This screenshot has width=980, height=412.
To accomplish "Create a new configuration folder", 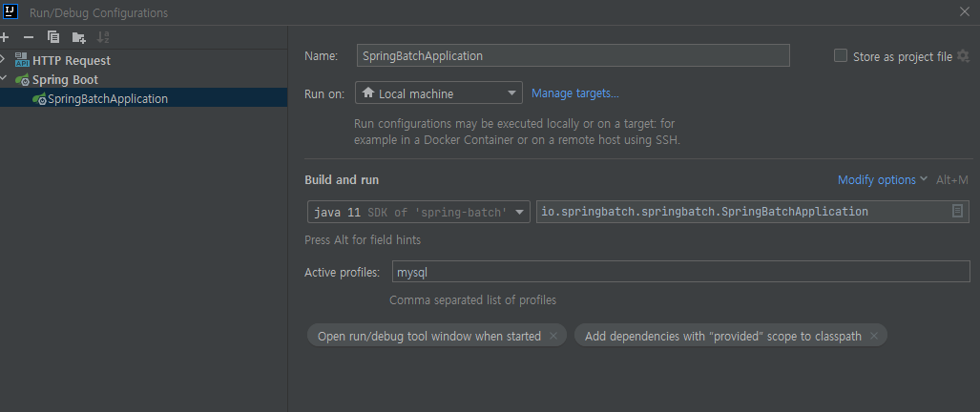I will tap(79, 37).
